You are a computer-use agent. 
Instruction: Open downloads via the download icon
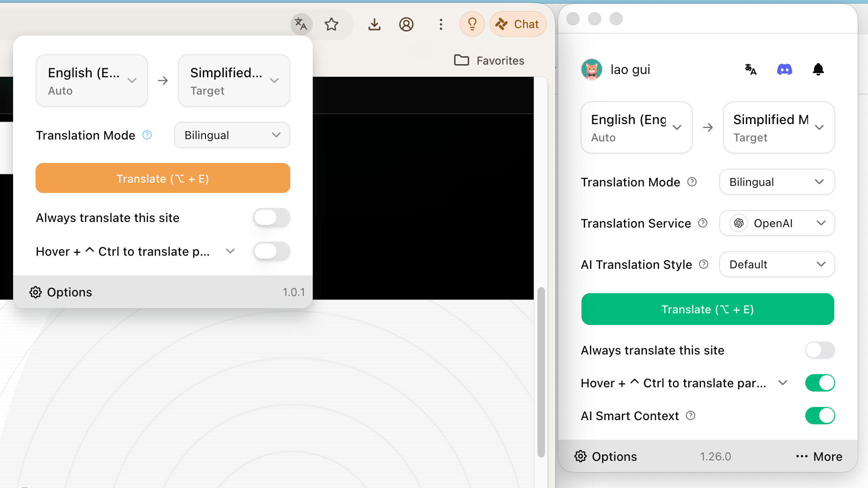pos(374,24)
